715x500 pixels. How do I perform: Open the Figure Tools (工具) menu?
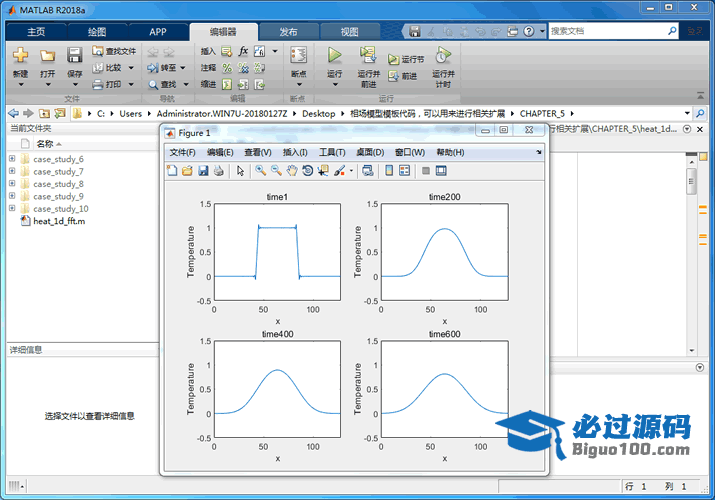(x=332, y=152)
